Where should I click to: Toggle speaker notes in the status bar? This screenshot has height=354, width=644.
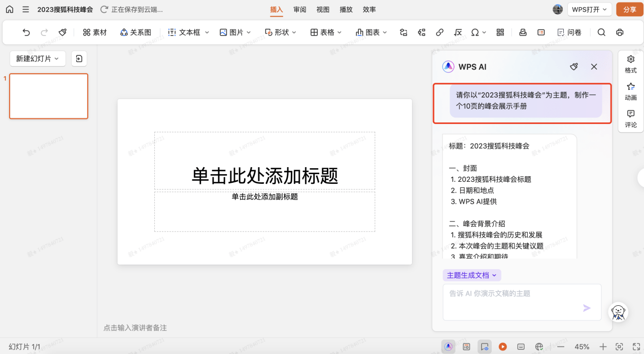click(x=521, y=346)
